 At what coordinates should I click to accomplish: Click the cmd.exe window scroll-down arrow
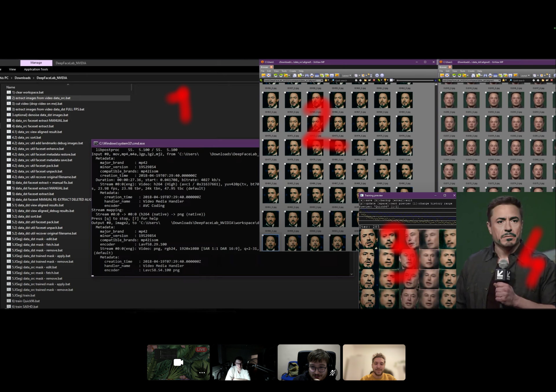[x=352, y=274]
